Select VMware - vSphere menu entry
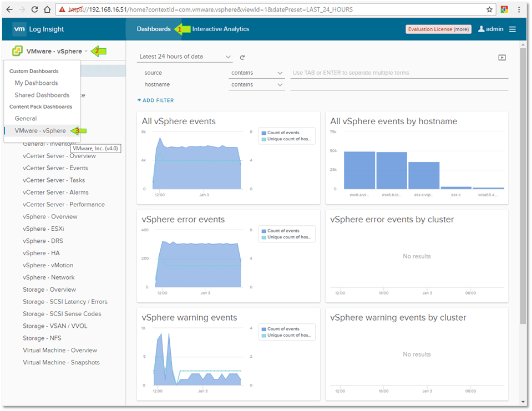 click(40, 131)
